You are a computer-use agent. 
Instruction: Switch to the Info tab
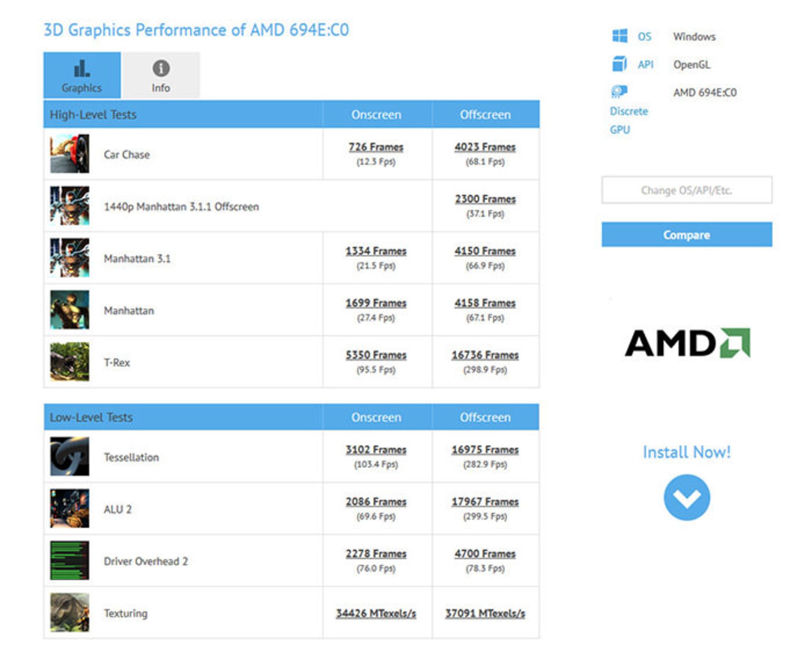coord(161,75)
